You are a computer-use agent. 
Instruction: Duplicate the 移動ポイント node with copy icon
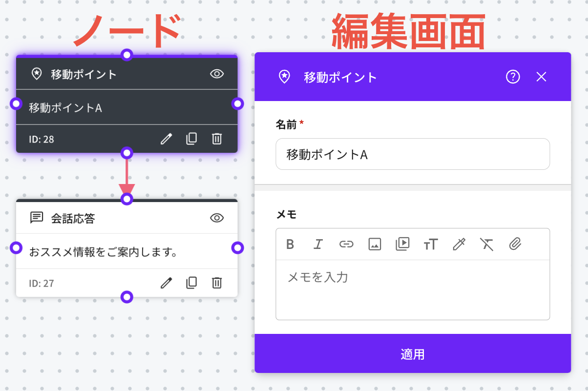click(x=191, y=139)
